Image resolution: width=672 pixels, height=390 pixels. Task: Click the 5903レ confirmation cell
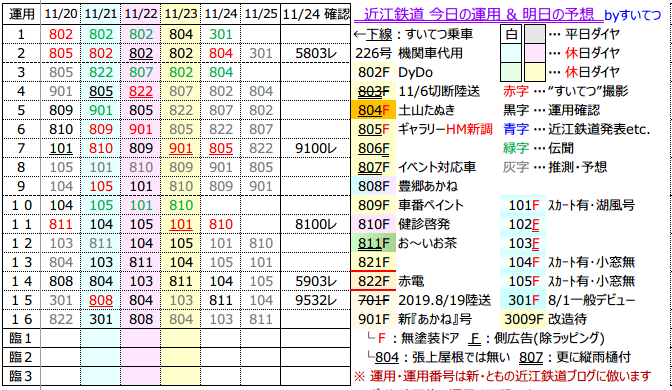pos(316,281)
